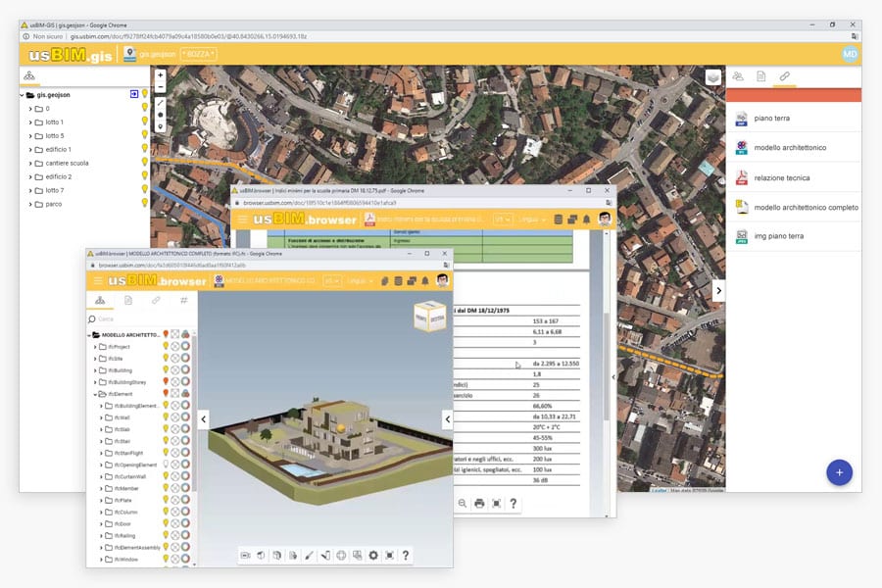The height and width of the screenshot is (588, 882).
Task: Open notifications bell in PDF browser window
Action: [x=586, y=220]
